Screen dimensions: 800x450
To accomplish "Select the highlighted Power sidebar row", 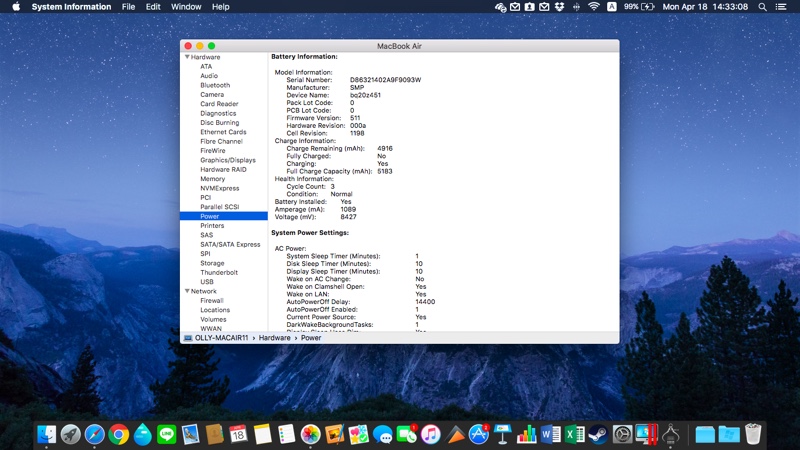I will [223, 216].
